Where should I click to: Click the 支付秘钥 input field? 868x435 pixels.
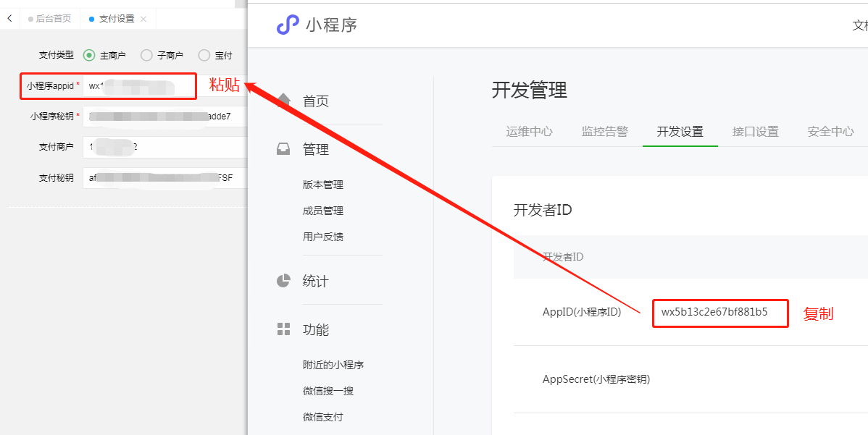tap(165, 178)
